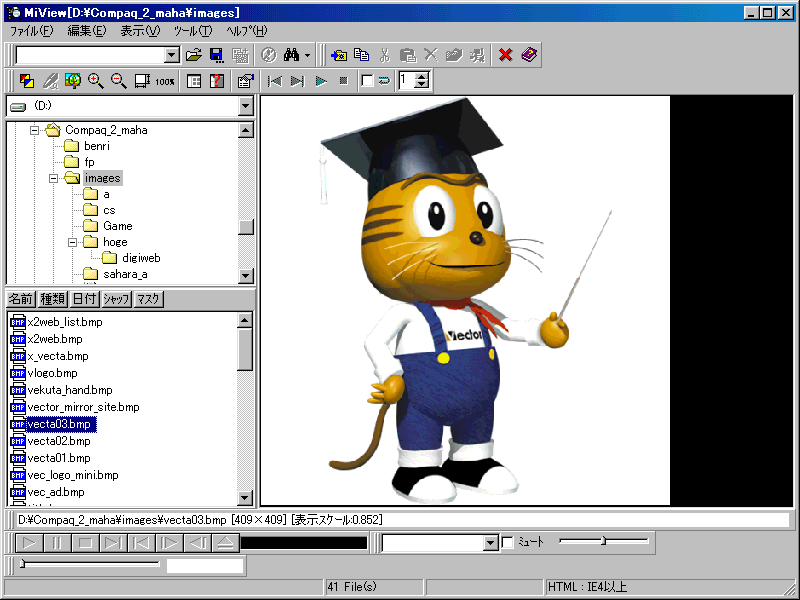The image size is (800, 600).
Task: Click the シャッフ shuffle button
Action: 116,299
